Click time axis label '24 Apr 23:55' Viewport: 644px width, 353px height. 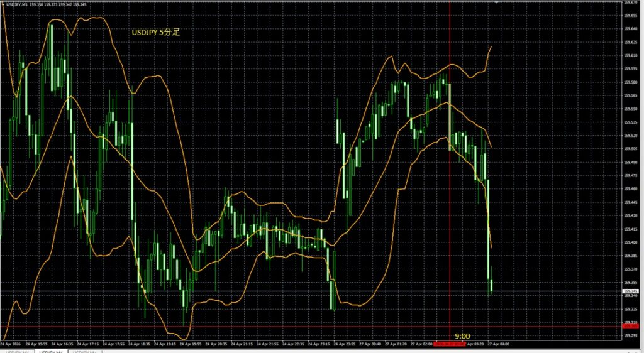pos(345,344)
